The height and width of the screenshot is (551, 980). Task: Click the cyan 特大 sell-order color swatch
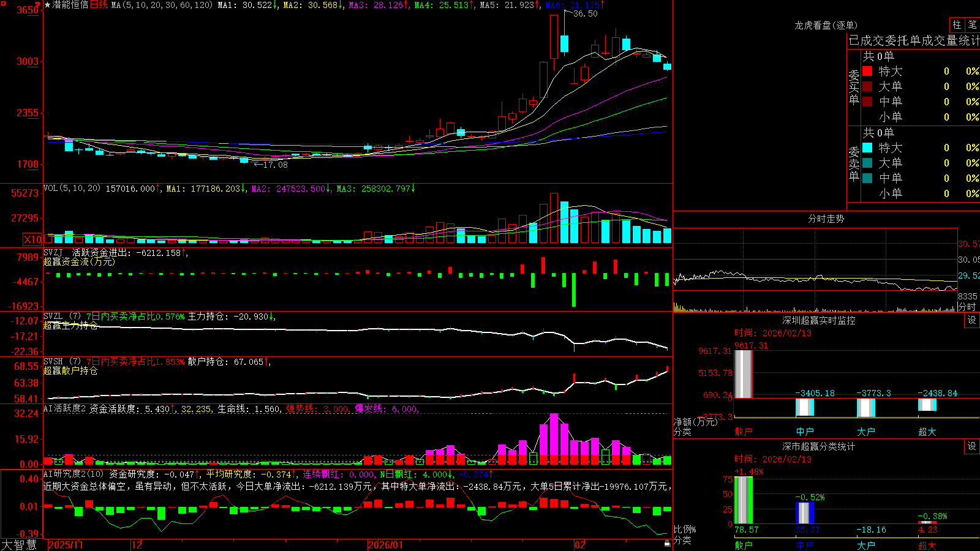coord(867,148)
